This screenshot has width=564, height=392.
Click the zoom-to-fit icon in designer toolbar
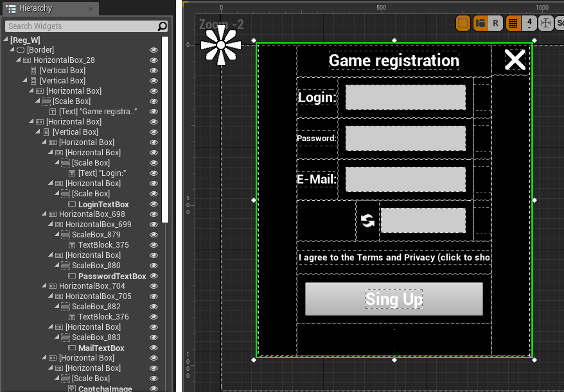coord(545,23)
